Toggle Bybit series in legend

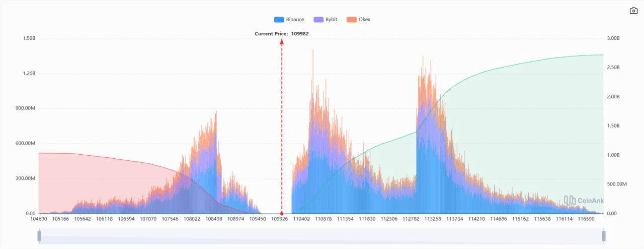click(325, 19)
